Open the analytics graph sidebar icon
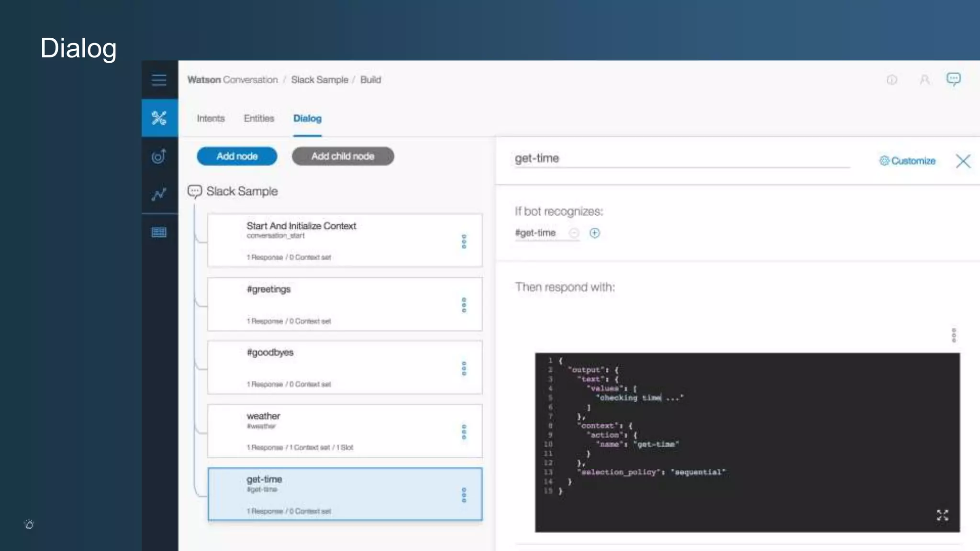Viewport: 980px width, 551px height. click(159, 194)
